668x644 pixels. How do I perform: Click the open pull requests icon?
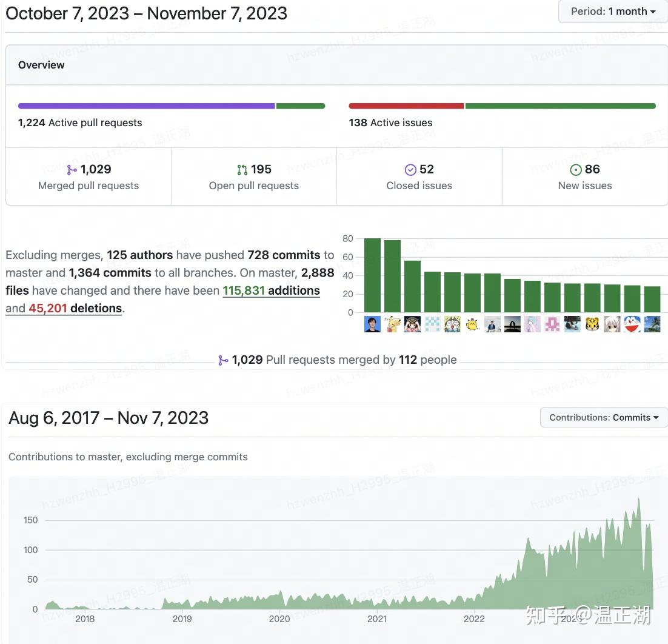point(242,170)
